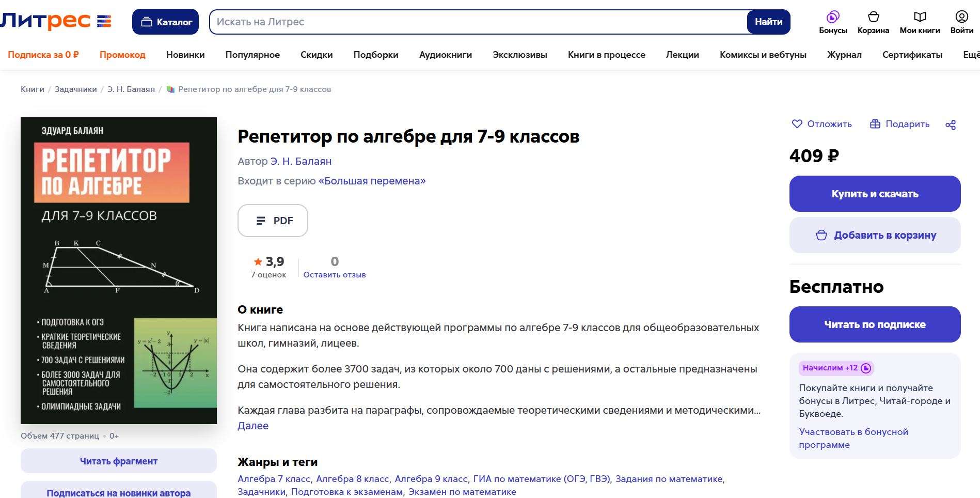
Task: Open Эксклюзивы menu item
Action: [520, 55]
